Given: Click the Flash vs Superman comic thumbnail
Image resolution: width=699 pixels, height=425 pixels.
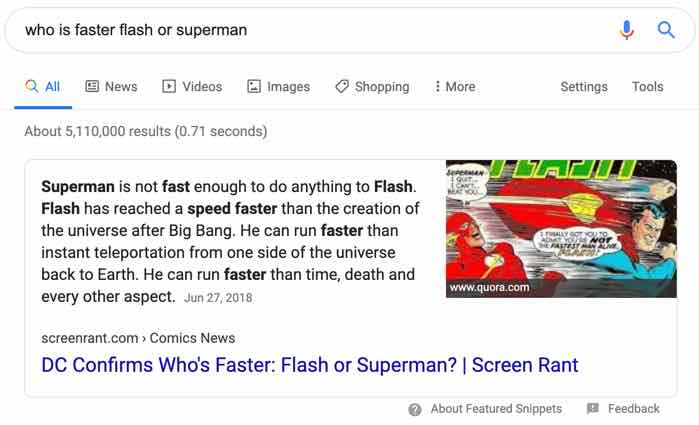Looking at the screenshot, I should 561,228.
